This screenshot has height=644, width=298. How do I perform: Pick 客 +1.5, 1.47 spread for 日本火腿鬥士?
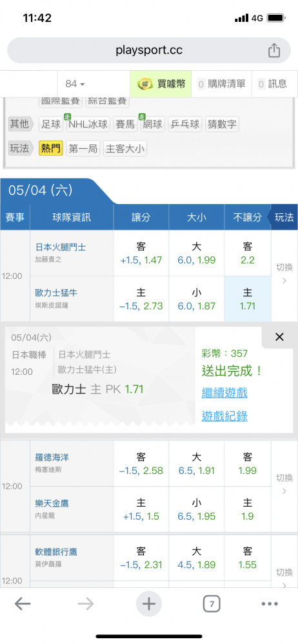[x=141, y=253]
